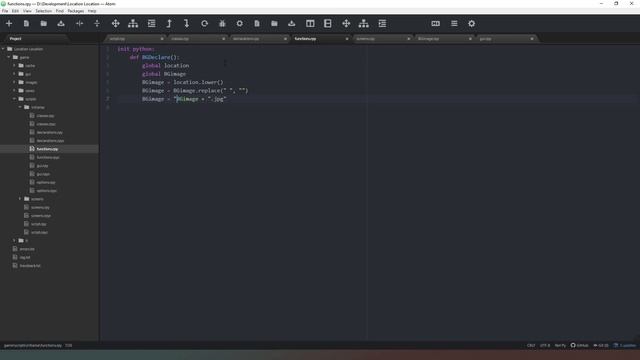Click the hamburger list icon in the toolbar
Image resolution: width=640 pixels, height=360 pixels.
tap(454, 24)
